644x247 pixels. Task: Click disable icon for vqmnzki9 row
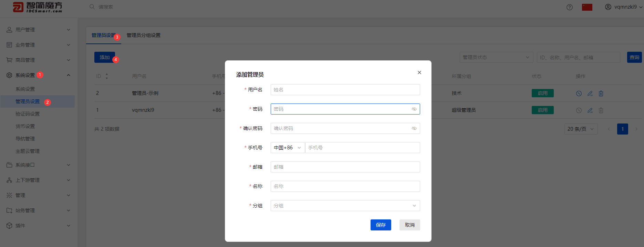(x=579, y=110)
